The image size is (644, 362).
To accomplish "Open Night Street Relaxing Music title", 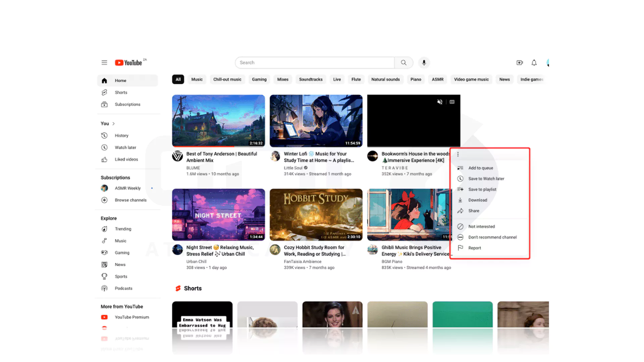I will click(220, 251).
